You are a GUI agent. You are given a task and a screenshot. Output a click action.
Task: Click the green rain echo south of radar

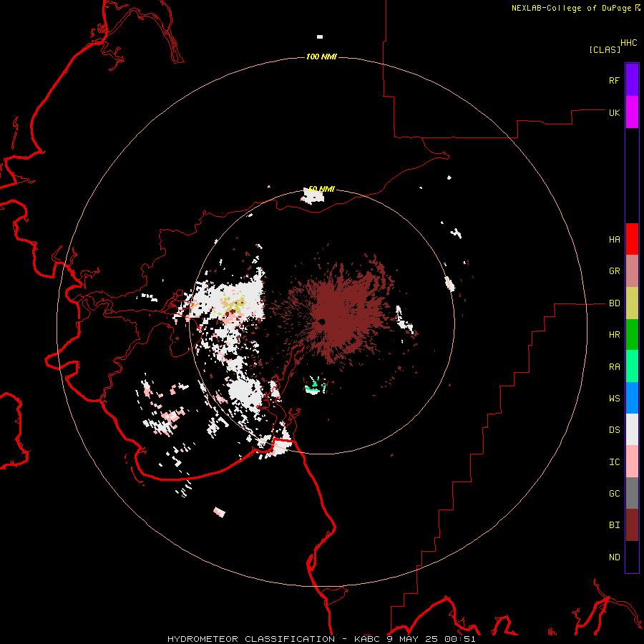pyautogui.click(x=315, y=385)
